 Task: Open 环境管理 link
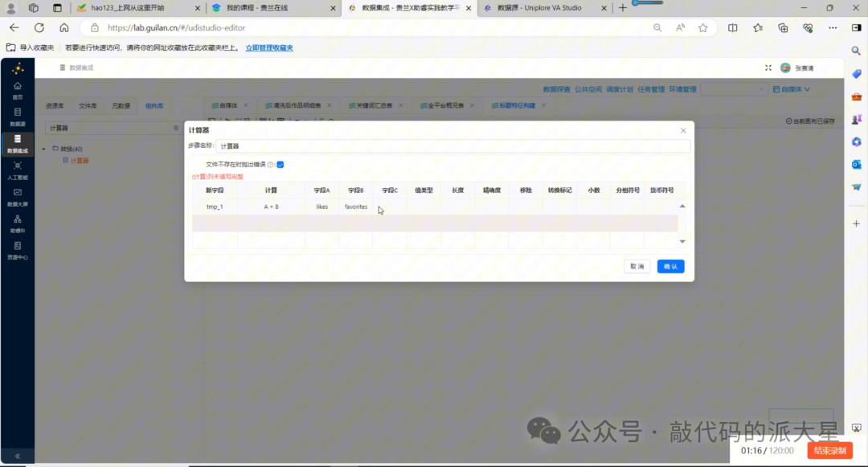pyautogui.click(x=682, y=89)
